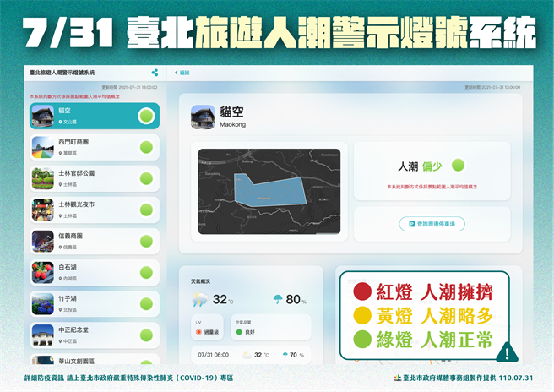The width and height of the screenshot is (554, 392).
Task: Click the 文山區 location pin icon
Action: pos(61,122)
